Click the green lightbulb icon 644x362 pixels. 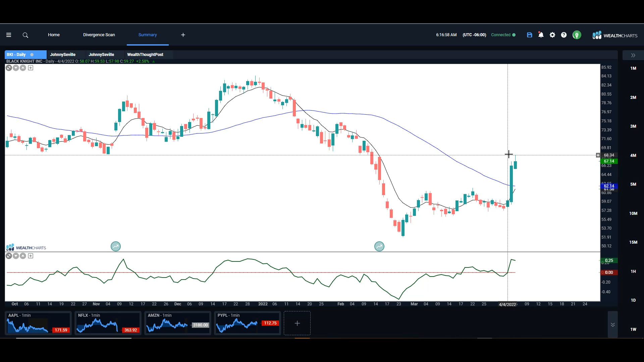click(577, 35)
